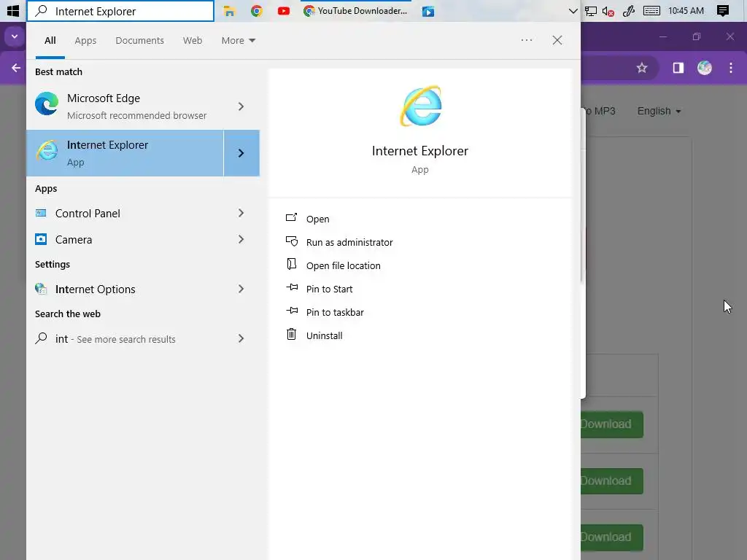Click the browser back arrow behind search

coord(16,68)
